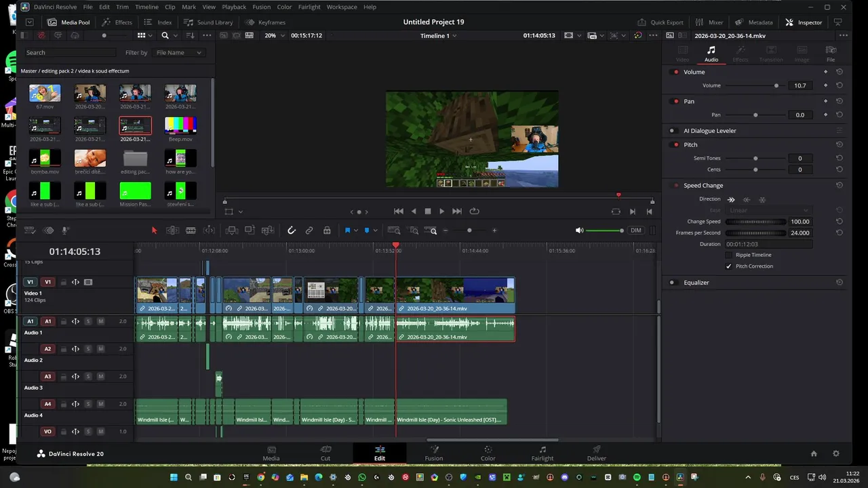
Task: Select the Inspector Audio tab
Action: coord(711,54)
